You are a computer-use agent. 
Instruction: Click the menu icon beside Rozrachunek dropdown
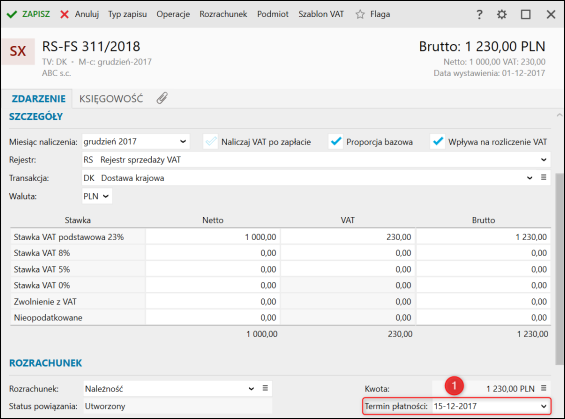265,388
